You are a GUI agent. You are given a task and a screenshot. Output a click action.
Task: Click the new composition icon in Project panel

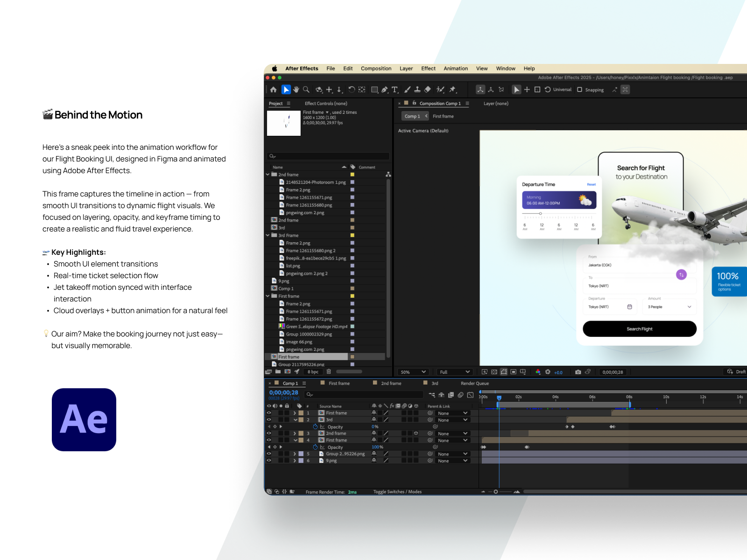(288, 372)
